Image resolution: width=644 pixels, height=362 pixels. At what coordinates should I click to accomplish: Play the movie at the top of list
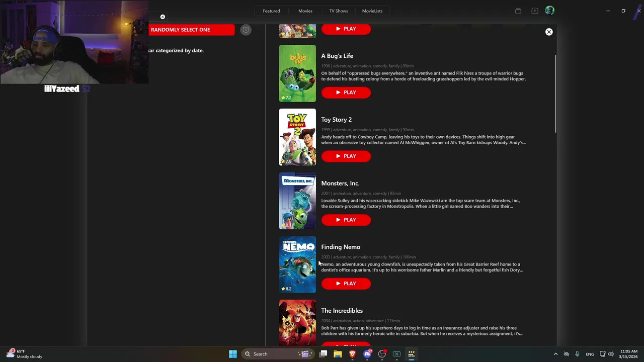click(x=346, y=29)
